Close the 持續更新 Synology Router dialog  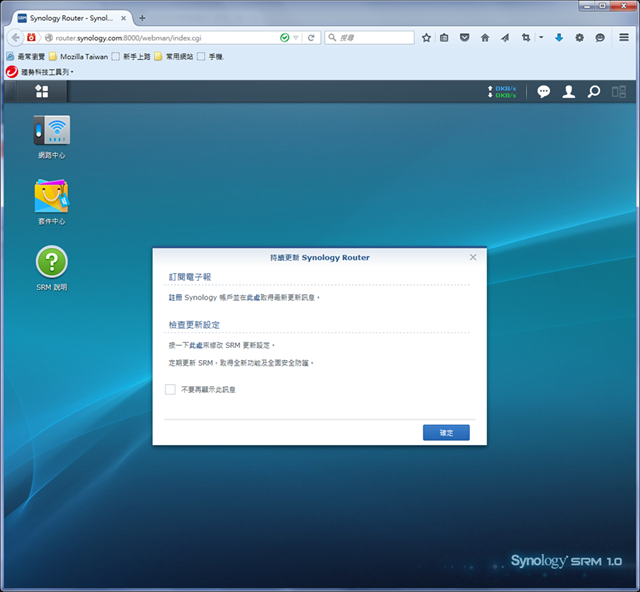click(x=473, y=257)
